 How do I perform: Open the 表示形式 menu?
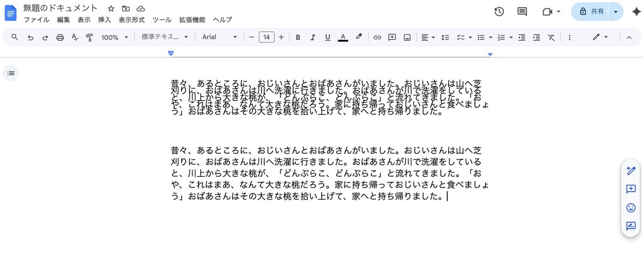point(132,20)
